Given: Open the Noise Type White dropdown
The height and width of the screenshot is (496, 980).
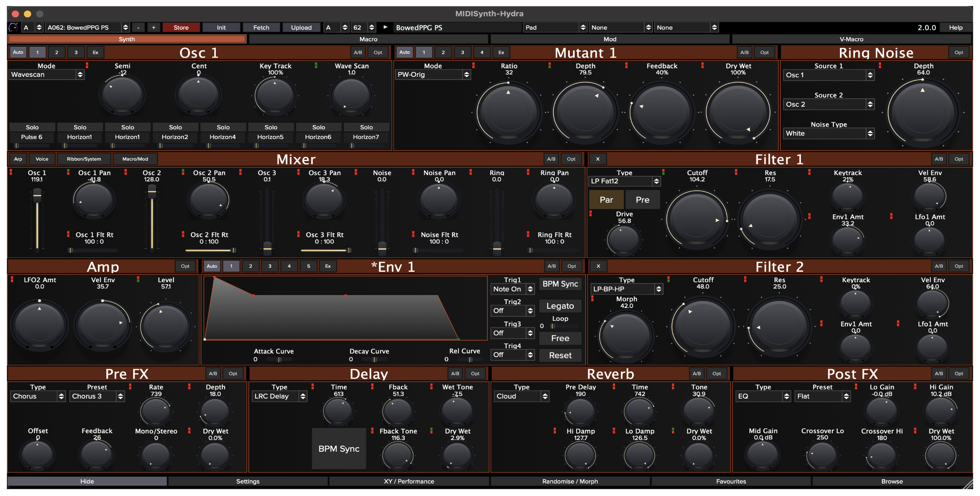Looking at the screenshot, I should 828,133.
